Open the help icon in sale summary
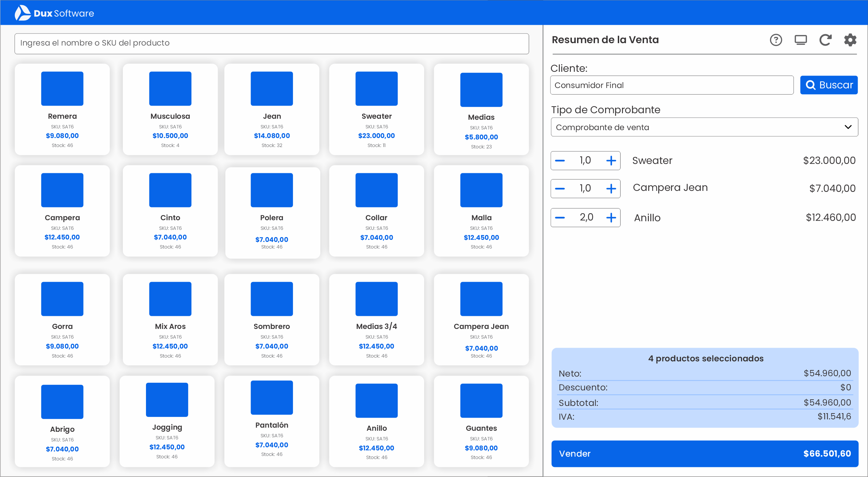868x477 pixels. 776,40
